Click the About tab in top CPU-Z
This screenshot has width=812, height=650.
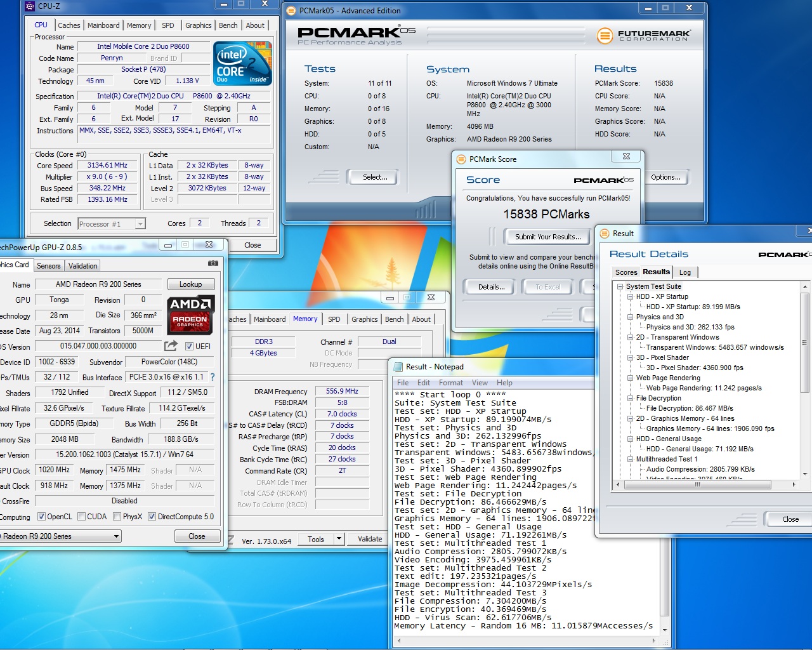coord(255,25)
